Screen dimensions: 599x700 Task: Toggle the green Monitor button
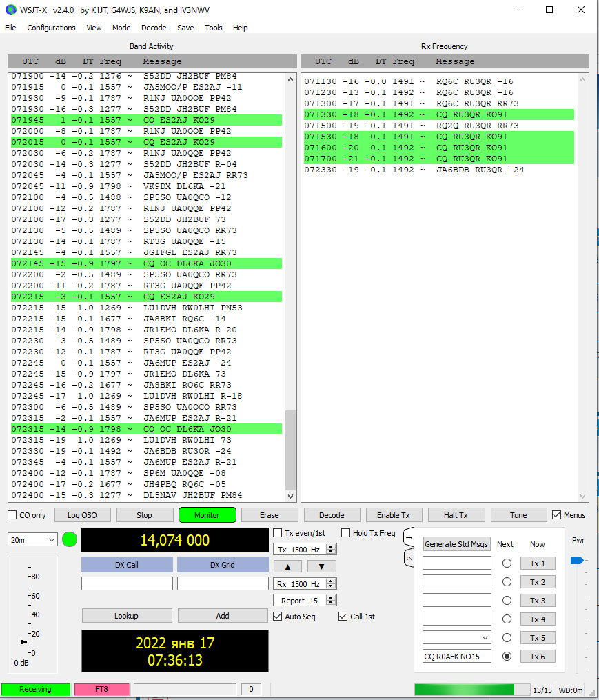click(207, 515)
